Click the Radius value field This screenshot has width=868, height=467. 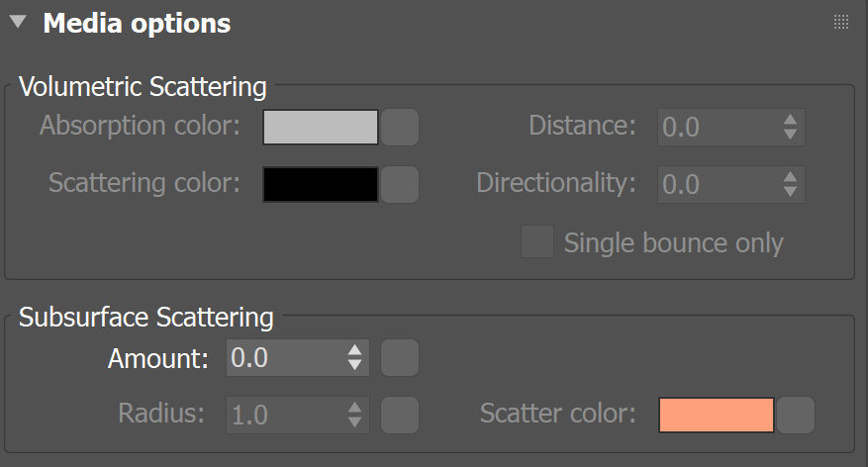tap(283, 415)
